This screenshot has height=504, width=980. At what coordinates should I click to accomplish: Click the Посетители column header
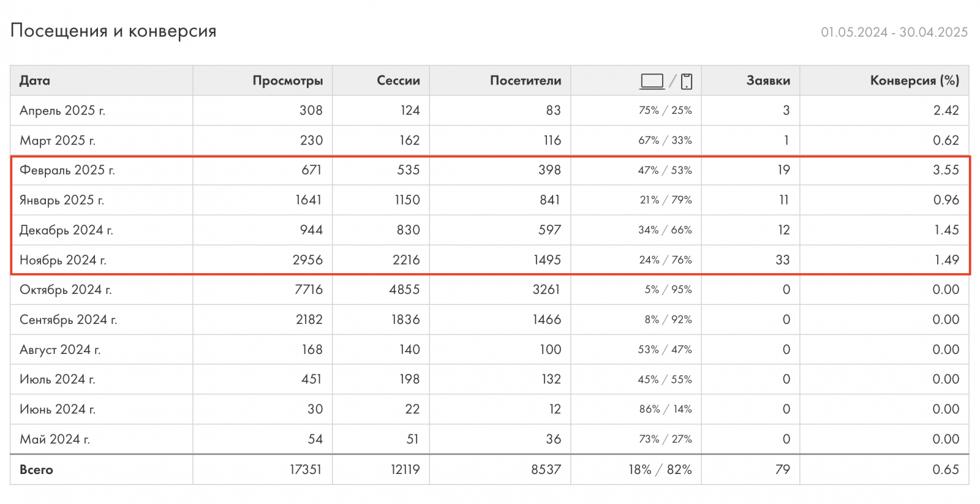525,81
